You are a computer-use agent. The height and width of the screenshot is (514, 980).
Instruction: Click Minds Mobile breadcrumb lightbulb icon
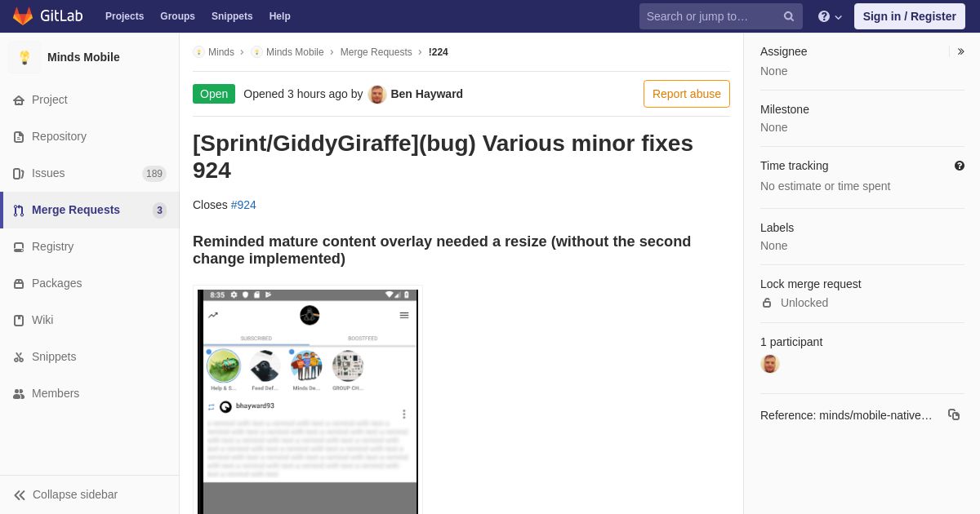256,52
